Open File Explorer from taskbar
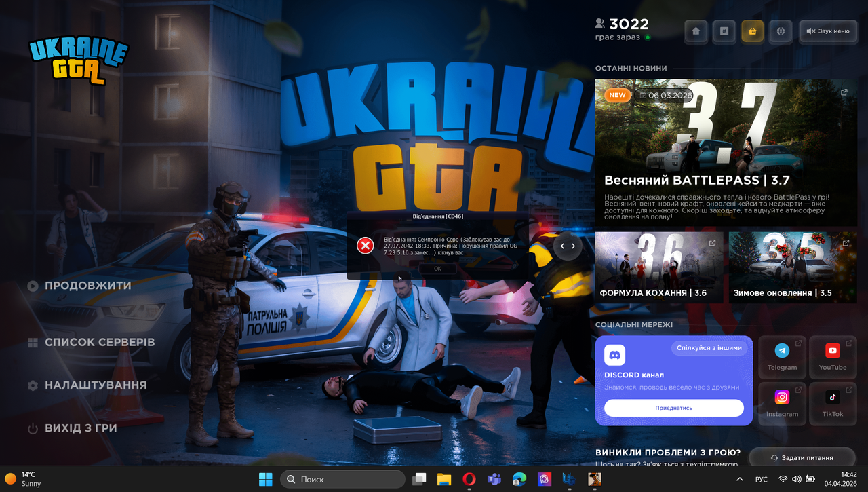 tap(444, 479)
